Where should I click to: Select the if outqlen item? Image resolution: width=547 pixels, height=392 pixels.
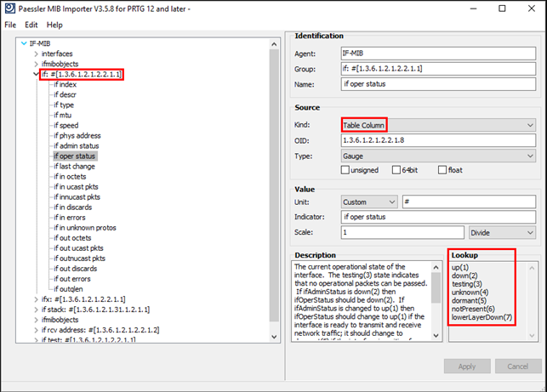(68, 289)
